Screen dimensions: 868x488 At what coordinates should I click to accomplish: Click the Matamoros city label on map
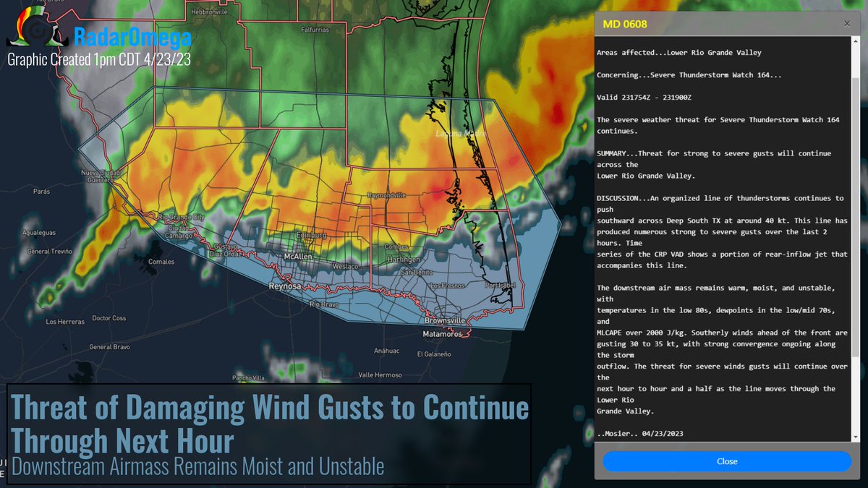pyautogui.click(x=442, y=334)
